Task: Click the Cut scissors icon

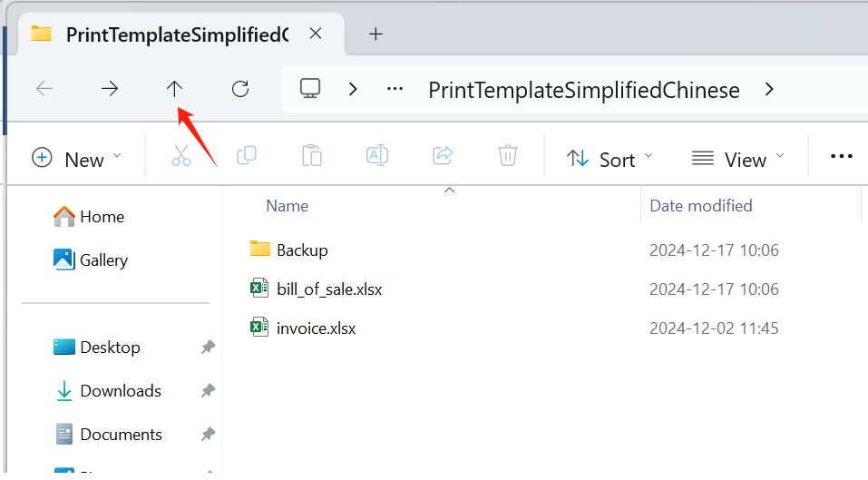Action: pyautogui.click(x=181, y=156)
